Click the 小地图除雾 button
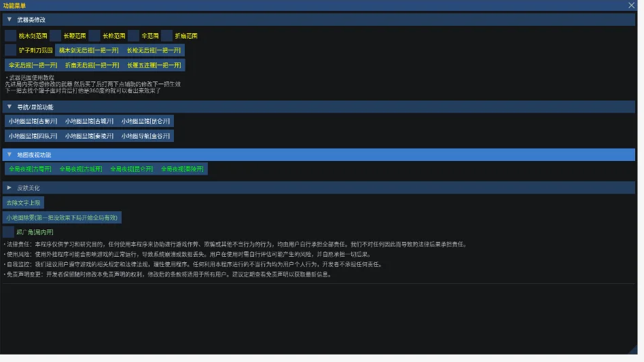The width and height of the screenshot is (644, 362). click(62, 217)
